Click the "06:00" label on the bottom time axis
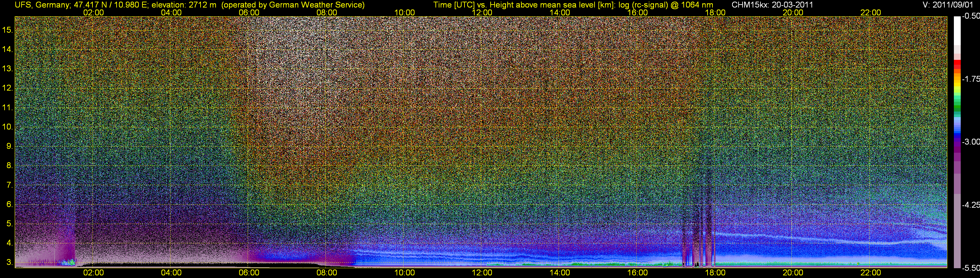980x278 pixels. (249, 273)
